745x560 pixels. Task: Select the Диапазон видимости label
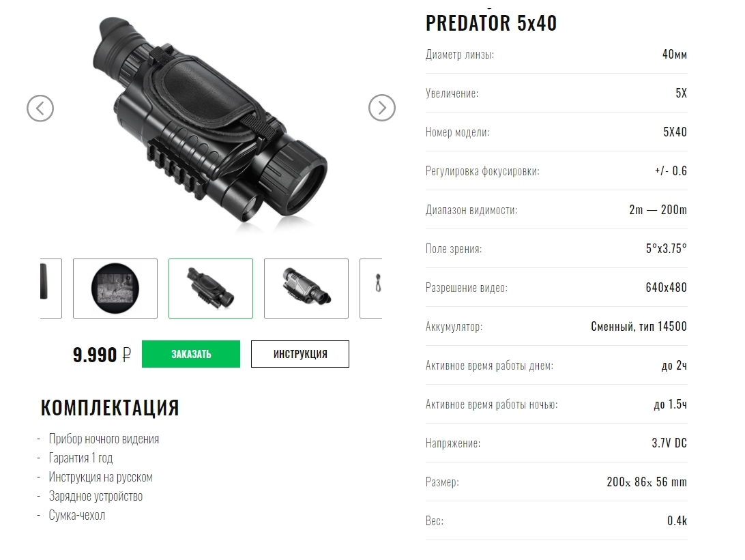471,210
